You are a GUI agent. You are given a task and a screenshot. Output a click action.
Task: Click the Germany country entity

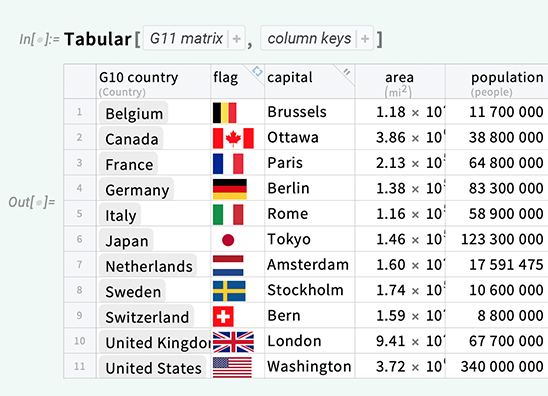click(x=136, y=189)
